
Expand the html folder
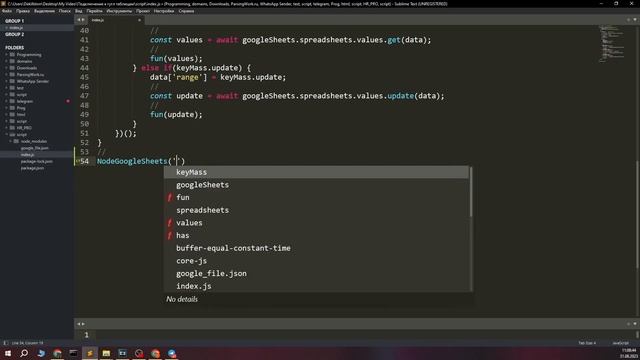pyautogui.click(x=7, y=115)
